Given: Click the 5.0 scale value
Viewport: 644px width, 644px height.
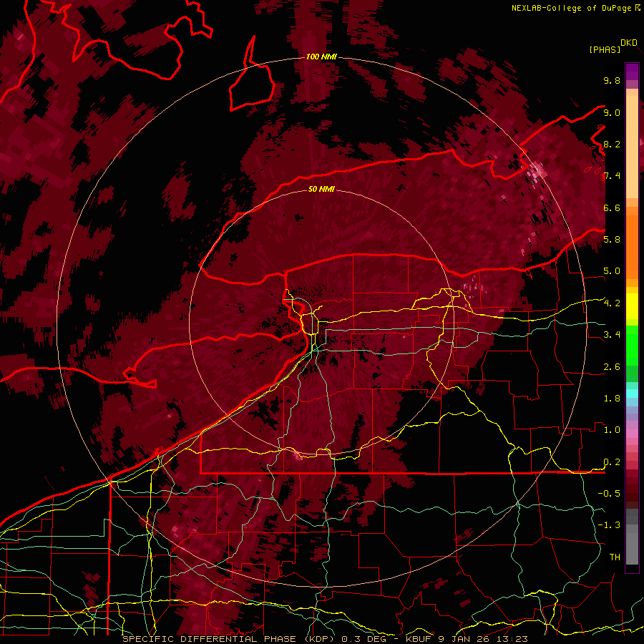Looking at the screenshot, I should [x=612, y=271].
